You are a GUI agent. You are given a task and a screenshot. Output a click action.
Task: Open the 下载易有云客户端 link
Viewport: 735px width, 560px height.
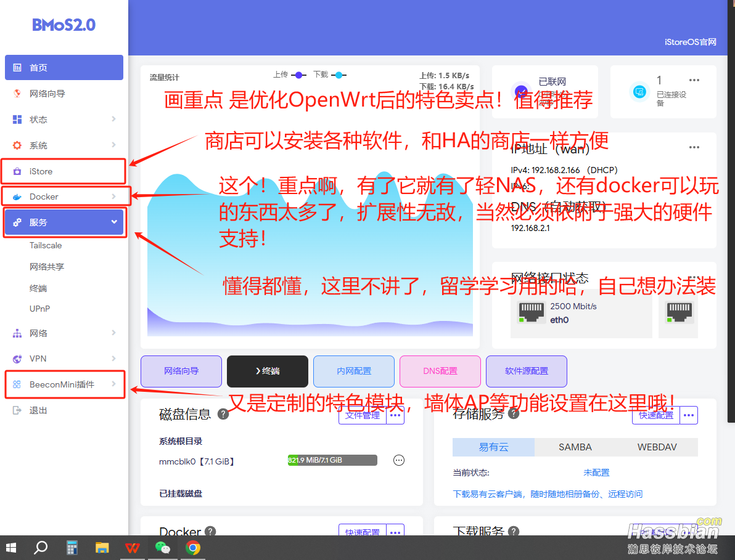(x=548, y=494)
